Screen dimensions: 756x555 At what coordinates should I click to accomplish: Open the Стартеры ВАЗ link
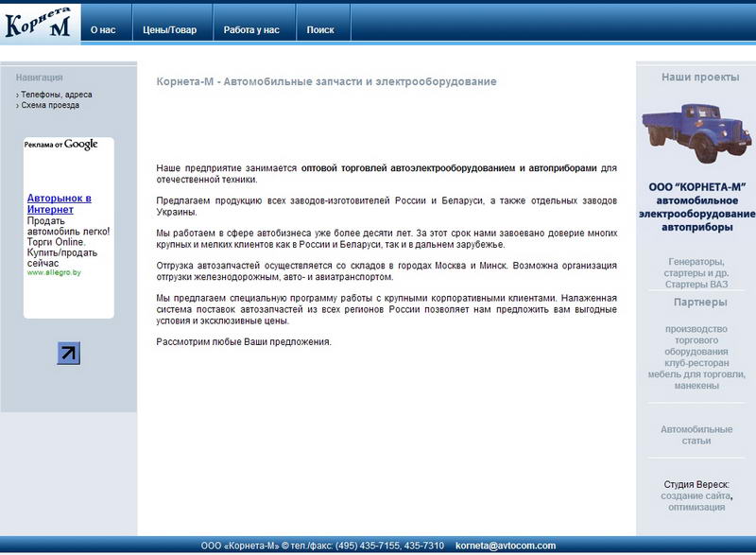(696, 285)
